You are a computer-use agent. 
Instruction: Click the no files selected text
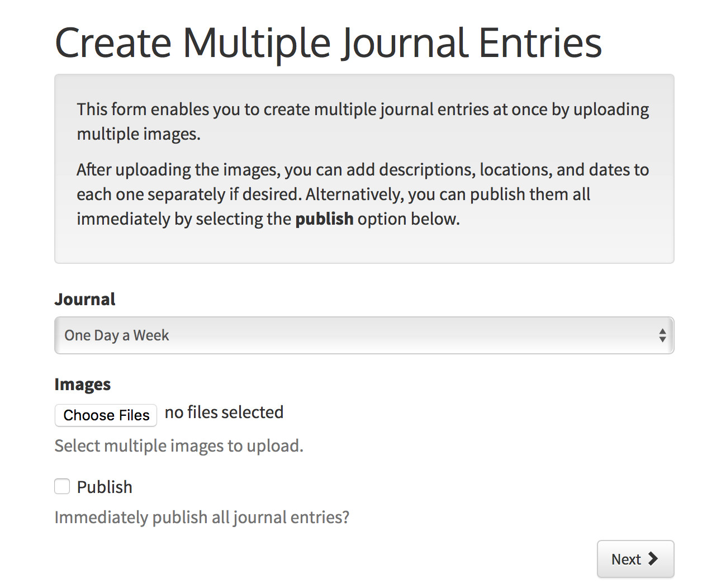click(224, 412)
